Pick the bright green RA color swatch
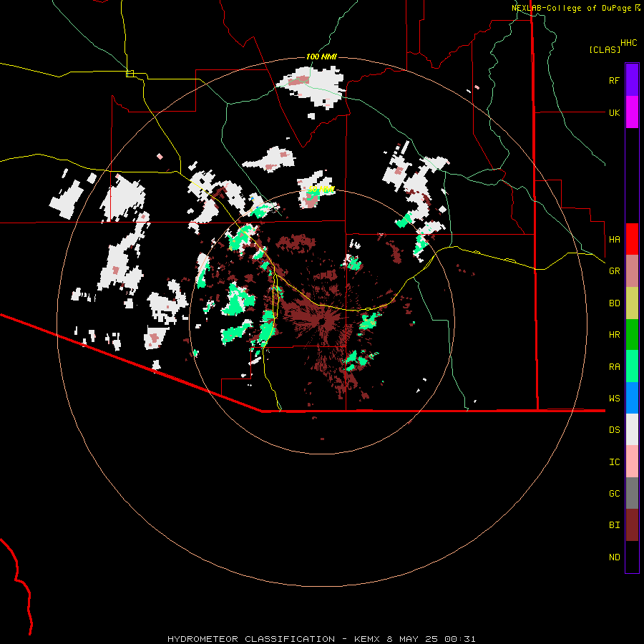The width and height of the screenshot is (644, 644). pyautogui.click(x=632, y=366)
